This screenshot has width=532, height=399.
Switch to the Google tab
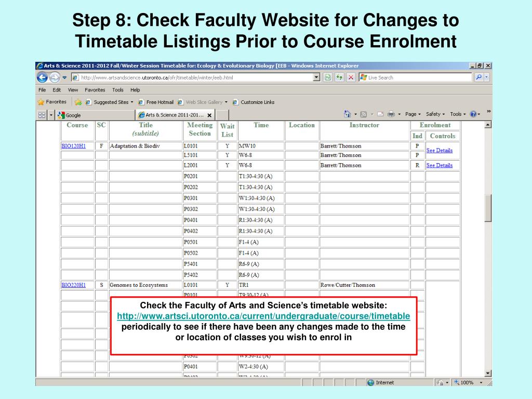(x=95, y=115)
